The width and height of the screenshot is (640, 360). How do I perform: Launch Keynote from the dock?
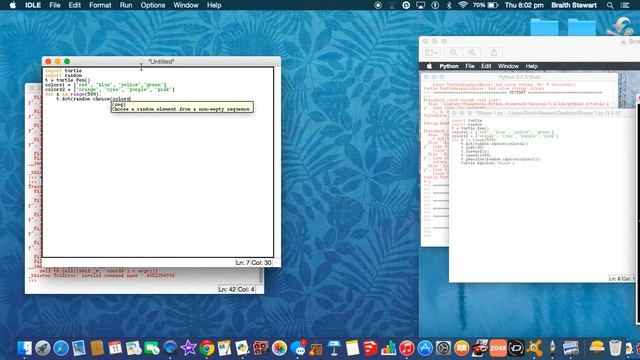click(334, 348)
